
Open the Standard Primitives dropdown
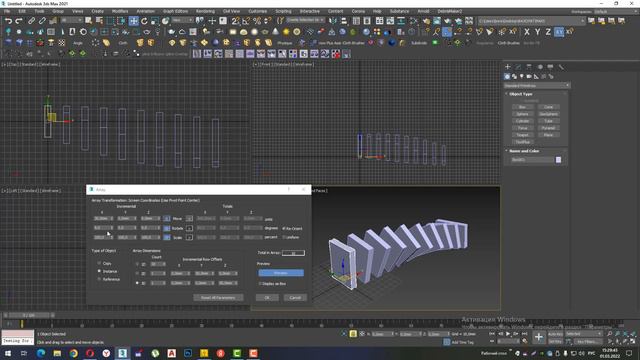tap(537, 86)
